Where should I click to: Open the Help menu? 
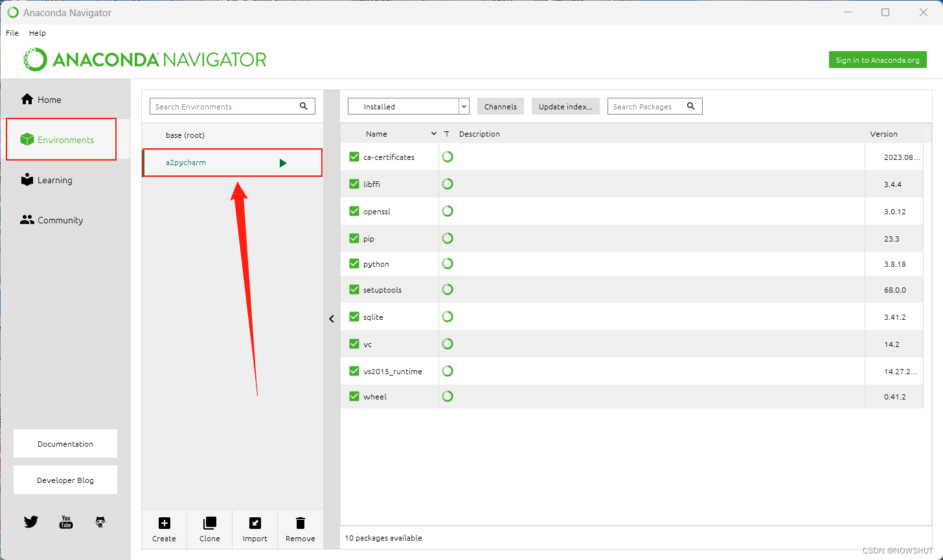pyautogui.click(x=38, y=32)
